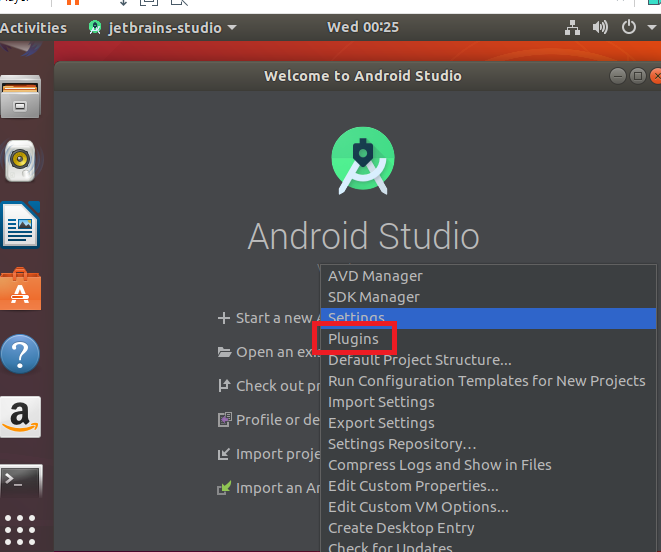Select Run Configuration Templates for New Projects
661x552 pixels.
(488, 381)
